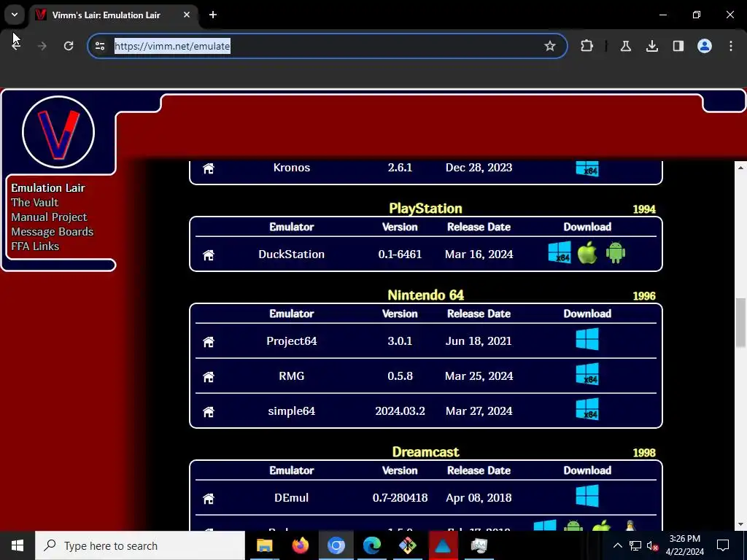Click the taskbar search box
747x560 pixels.
[140, 545]
